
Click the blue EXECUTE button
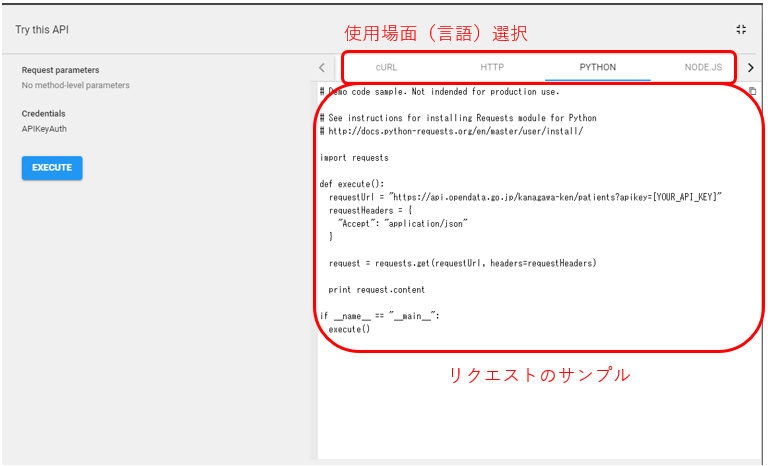point(52,168)
